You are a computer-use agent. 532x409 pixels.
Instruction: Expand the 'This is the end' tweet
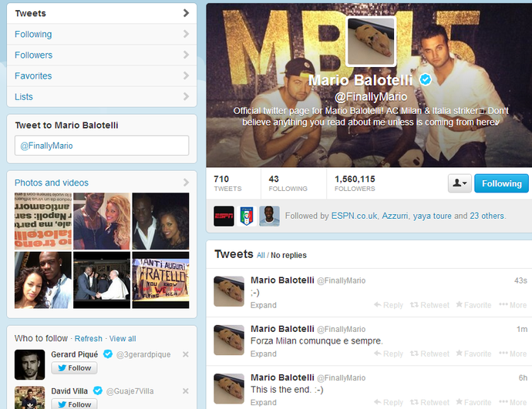point(263,403)
